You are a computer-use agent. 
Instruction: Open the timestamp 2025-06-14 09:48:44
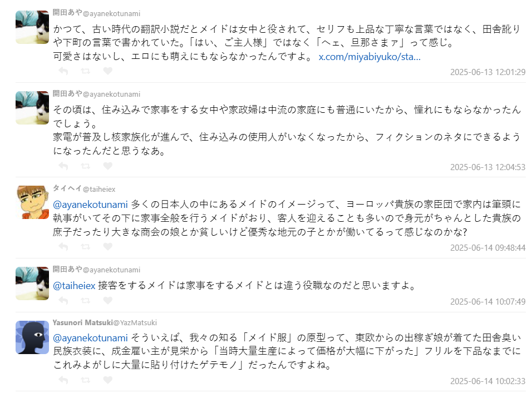tap(487, 248)
